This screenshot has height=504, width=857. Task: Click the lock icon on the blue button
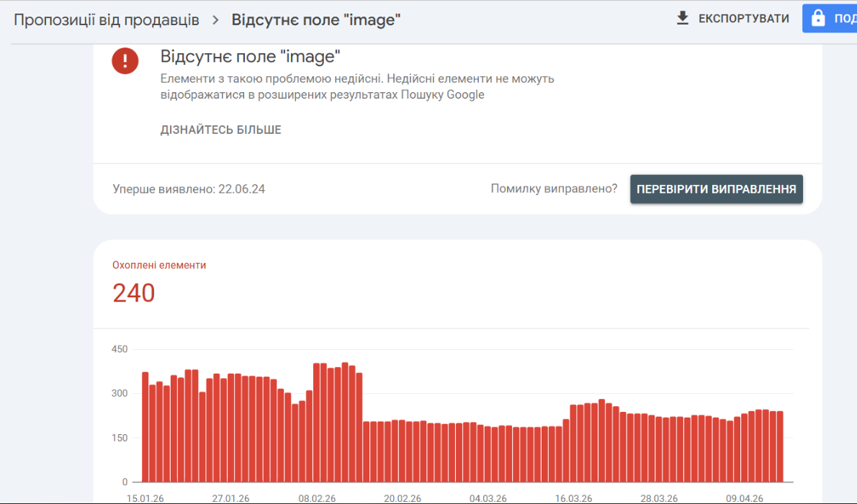[x=817, y=18]
